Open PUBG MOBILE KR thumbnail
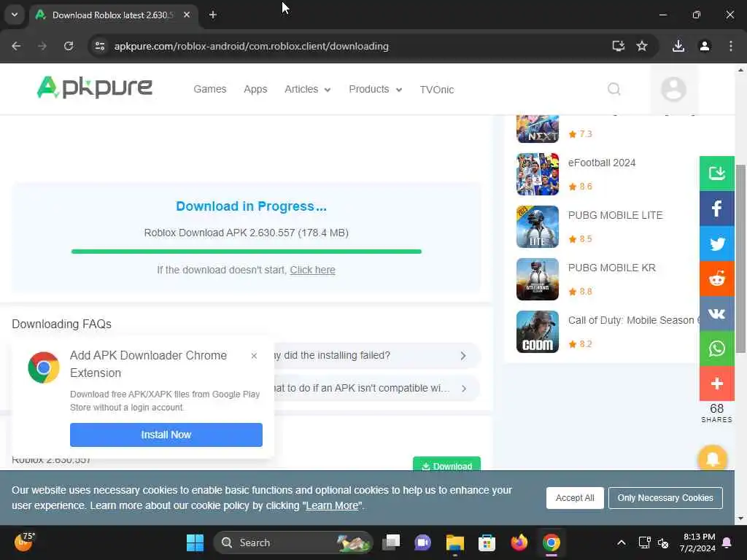 538,279
